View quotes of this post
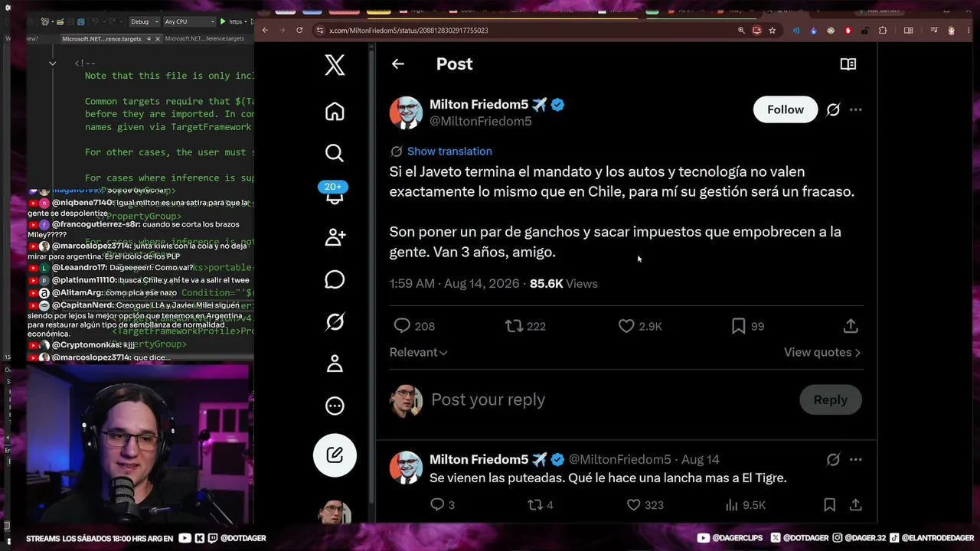This screenshot has width=980, height=551. 822,352
